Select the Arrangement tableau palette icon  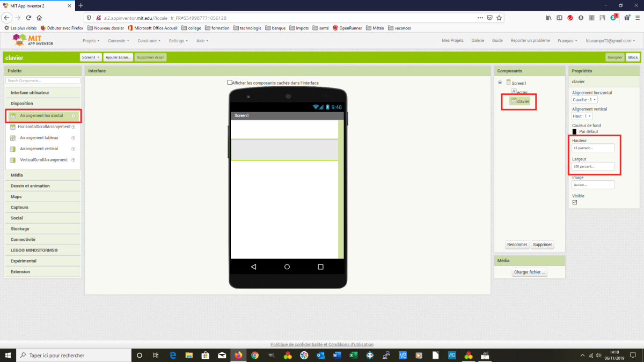13,138
